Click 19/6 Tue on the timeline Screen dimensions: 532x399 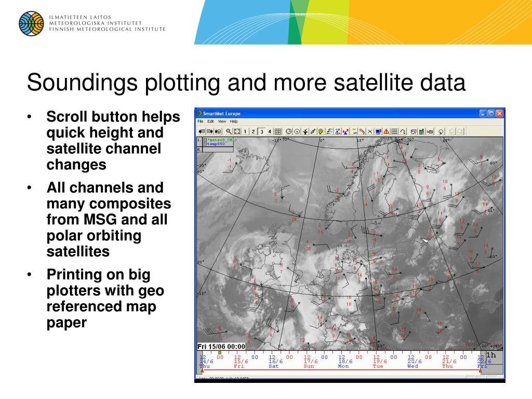coord(379,364)
